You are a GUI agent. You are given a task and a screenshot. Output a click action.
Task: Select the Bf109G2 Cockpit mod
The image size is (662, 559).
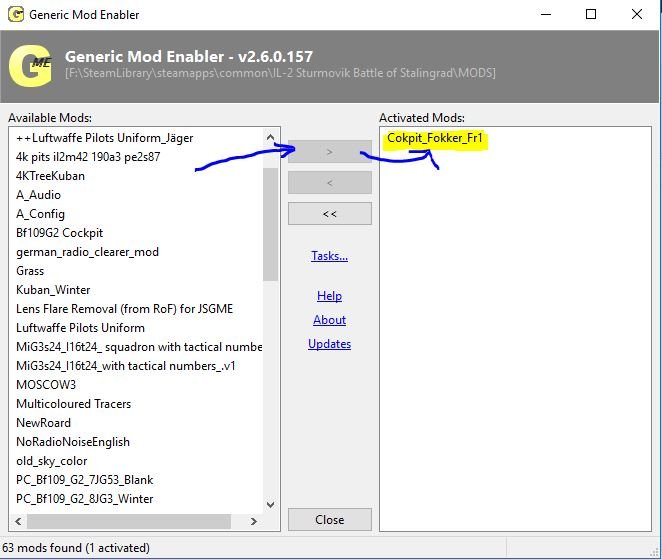point(60,233)
